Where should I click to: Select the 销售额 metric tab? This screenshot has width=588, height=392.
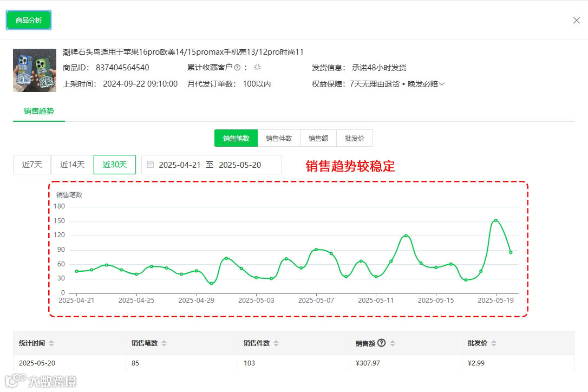318,138
